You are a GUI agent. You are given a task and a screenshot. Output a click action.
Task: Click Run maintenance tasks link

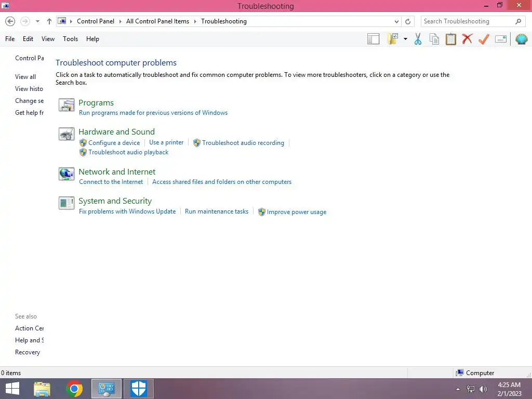coord(217,211)
